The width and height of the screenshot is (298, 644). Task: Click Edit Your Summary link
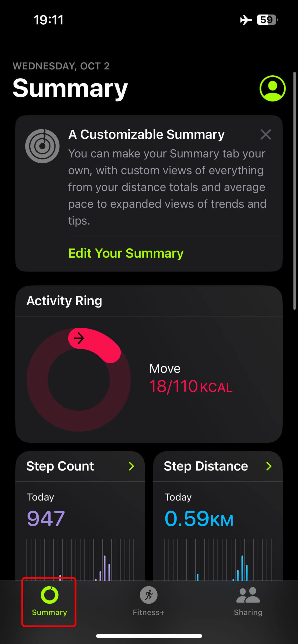126,253
